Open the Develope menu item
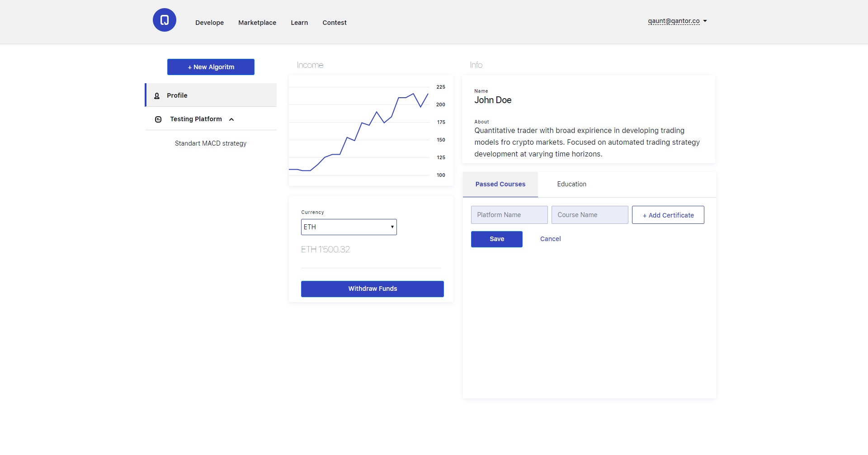Screen dimensions: 868x455 209,23
